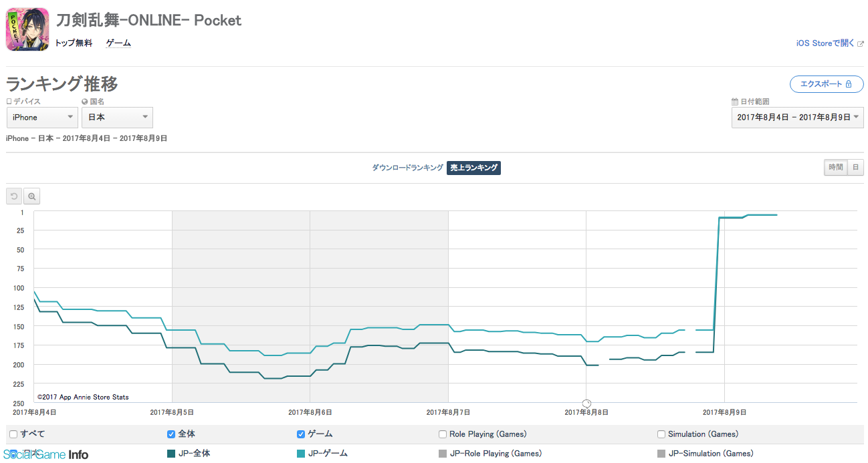Open the iPhone device dropdown

tap(42, 118)
